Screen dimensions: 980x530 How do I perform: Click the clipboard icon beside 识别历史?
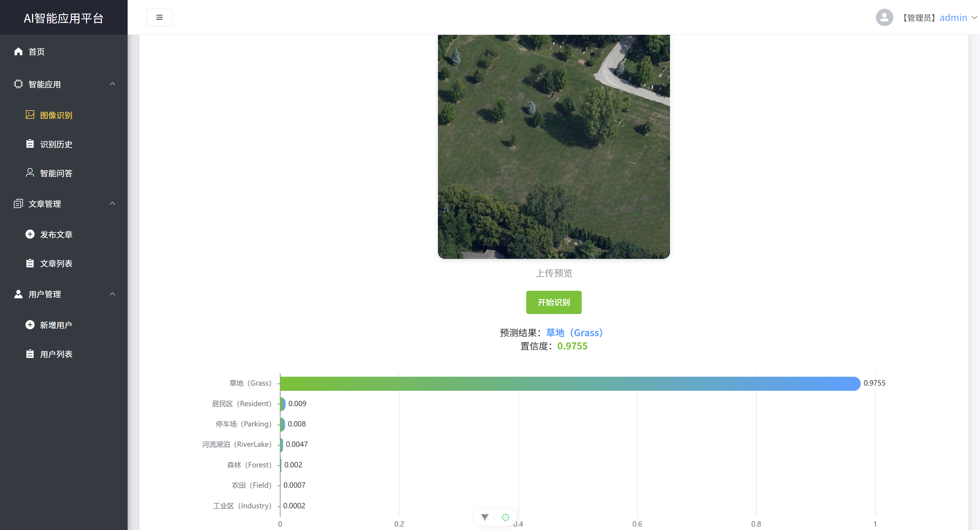pos(30,144)
